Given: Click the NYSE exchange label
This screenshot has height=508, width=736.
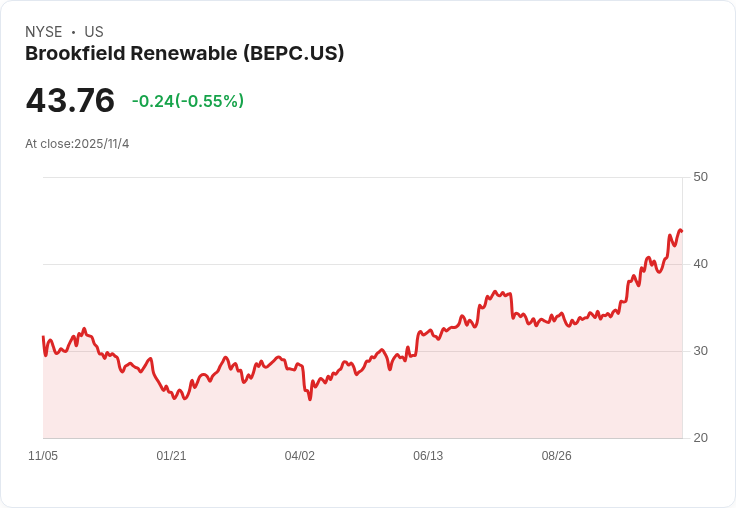Looking at the screenshot, I should (x=43, y=32).
